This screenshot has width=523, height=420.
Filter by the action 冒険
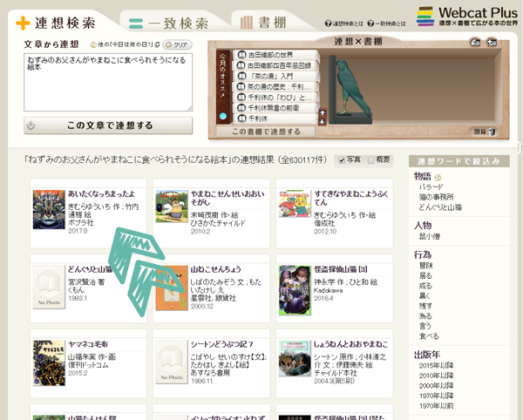pos(426,266)
